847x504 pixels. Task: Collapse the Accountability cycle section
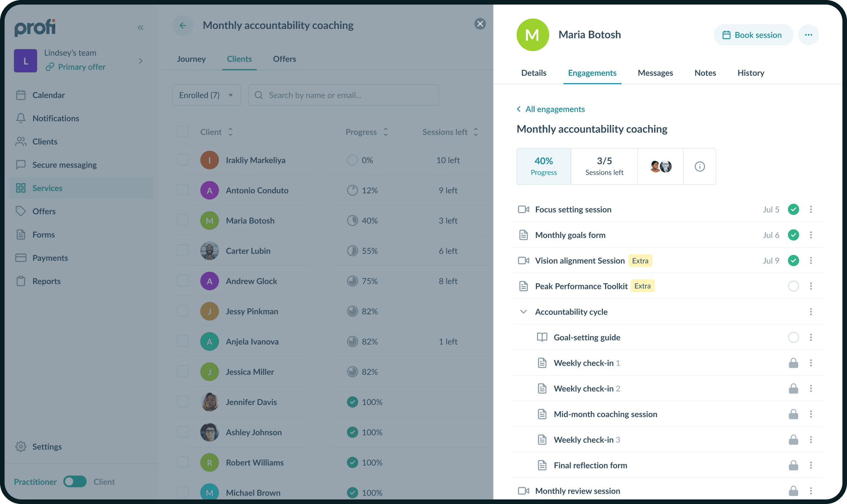524,312
